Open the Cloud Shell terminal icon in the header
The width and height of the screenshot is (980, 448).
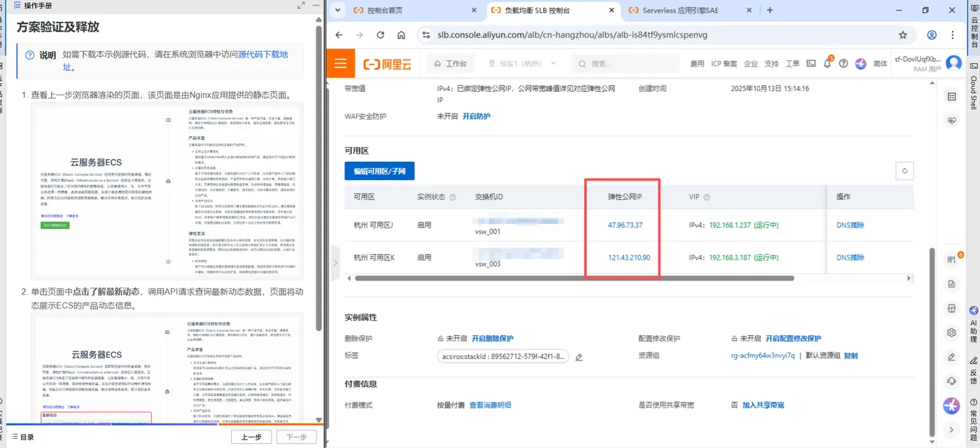point(811,64)
